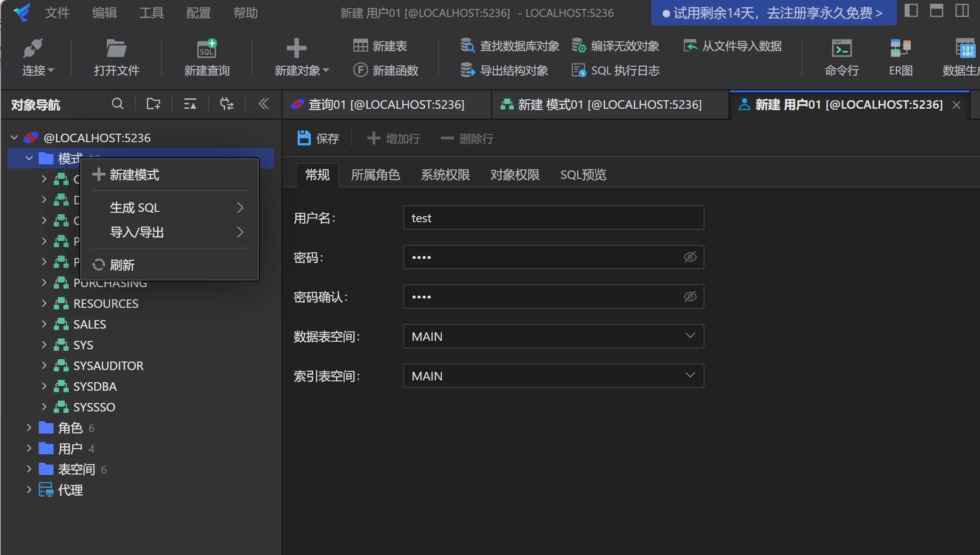Switch to the 新建 模式01 editor tab
Screen dimensions: 980x555
pos(610,105)
